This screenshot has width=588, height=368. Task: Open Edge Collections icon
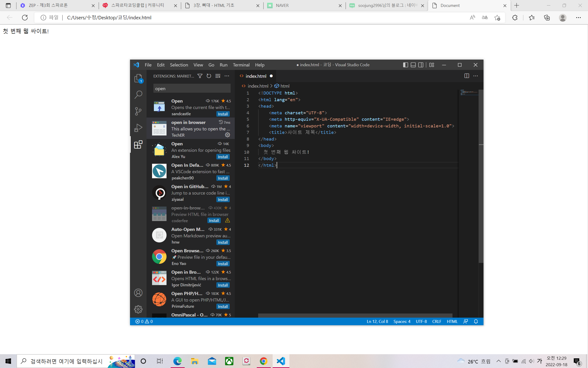(x=547, y=17)
